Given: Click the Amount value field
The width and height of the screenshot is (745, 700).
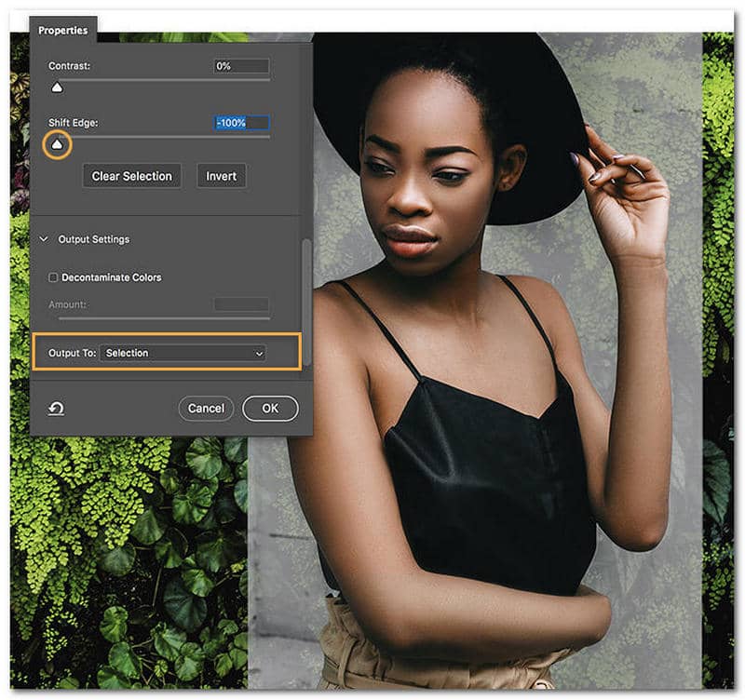Looking at the screenshot, I should pyautogui.click(x=240, y=304).
